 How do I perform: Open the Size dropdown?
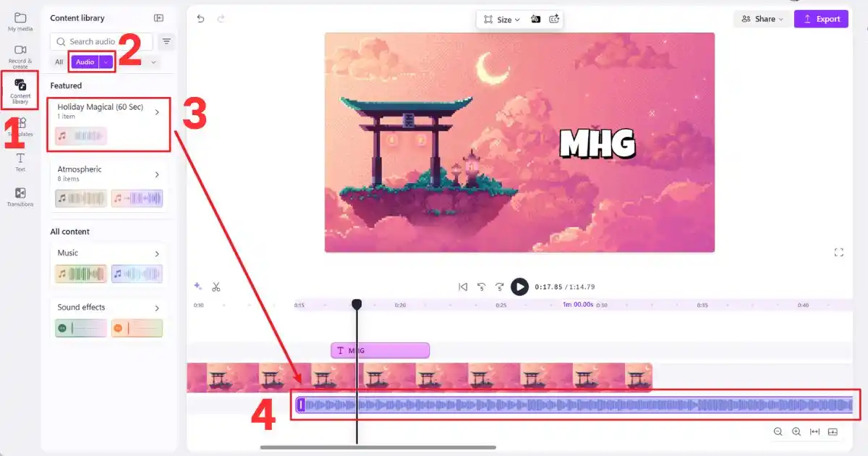click(501, 20)
